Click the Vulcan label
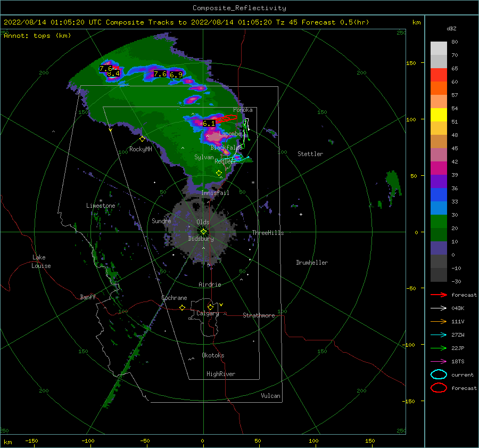 coord(271,396)
